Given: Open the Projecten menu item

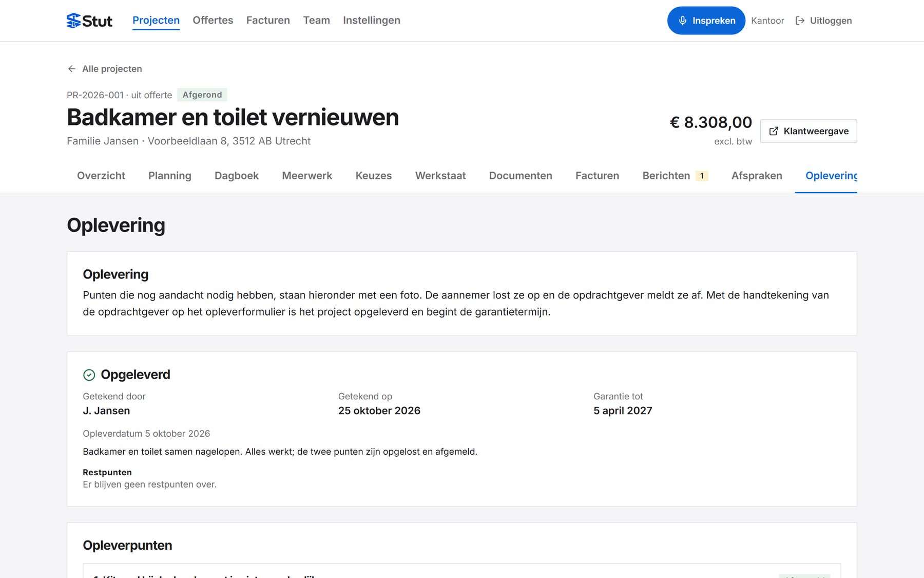Looking at the screenshot, I should pyautogui.click(x=156, y=20).
